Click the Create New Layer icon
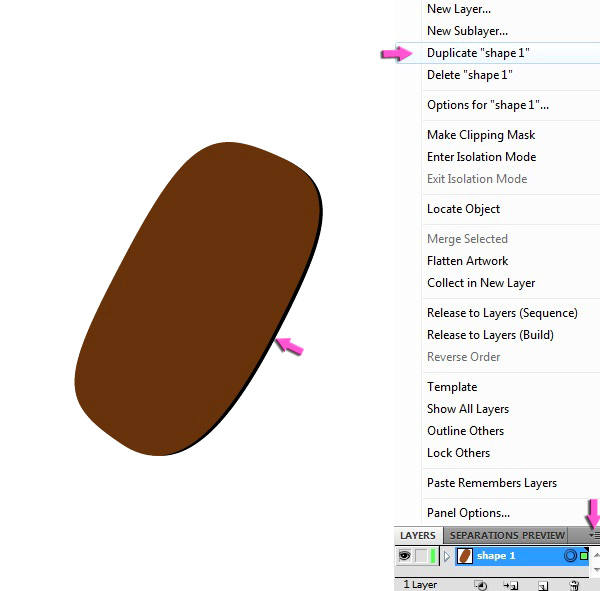This screenshot has height=591, width=600. point(543,585)
